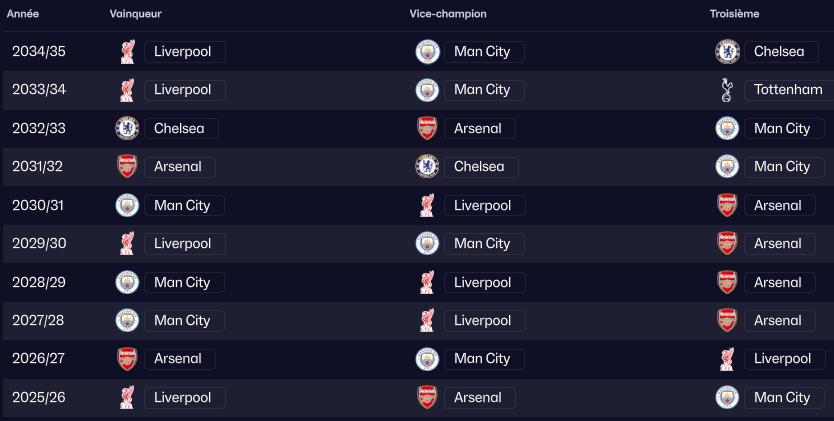The width and height of the screenshot is (834, 421).
Task: Click Liverpool crest in 2026/27 third place
Action: point(727,359)
